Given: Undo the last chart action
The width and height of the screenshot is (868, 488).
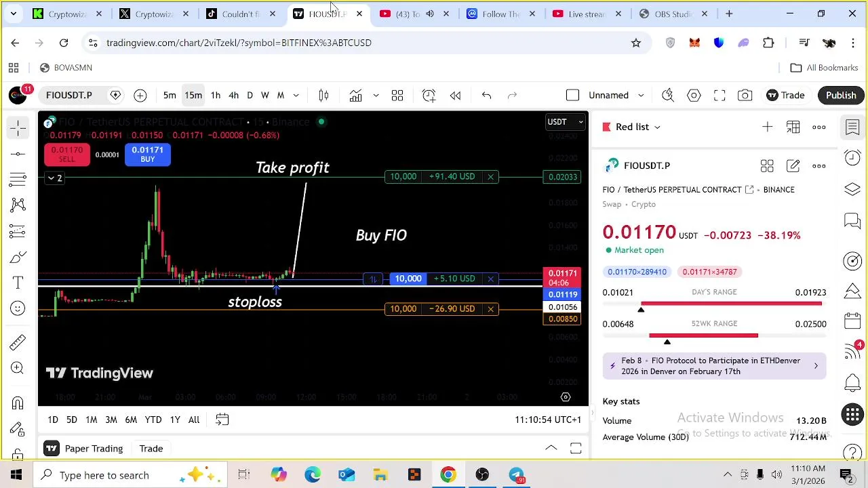Looking at the screenshot, I should (x=486, y=96).
